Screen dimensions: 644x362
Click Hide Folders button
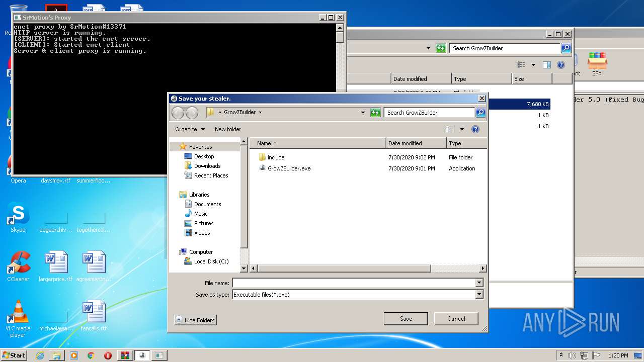pyautogui.click(x=195, y=320)
